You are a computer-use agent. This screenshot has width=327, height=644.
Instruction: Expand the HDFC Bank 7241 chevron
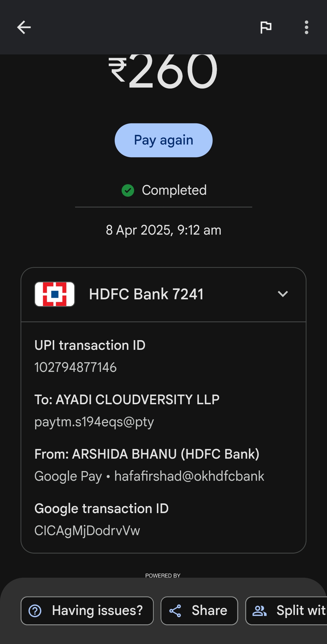(x=283, y=294)
